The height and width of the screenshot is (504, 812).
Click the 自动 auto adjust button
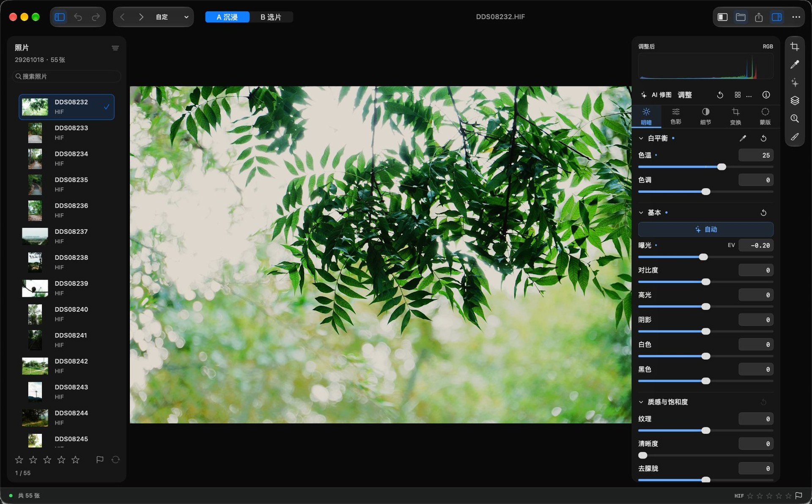[705, 229]
